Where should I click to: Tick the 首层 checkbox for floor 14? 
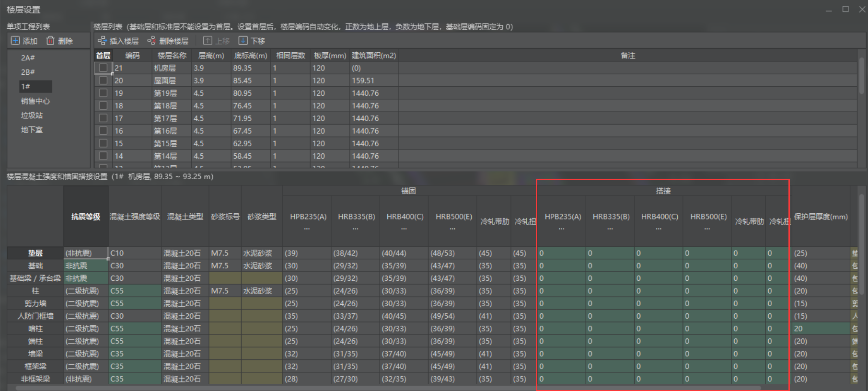(x=103, y=156)
